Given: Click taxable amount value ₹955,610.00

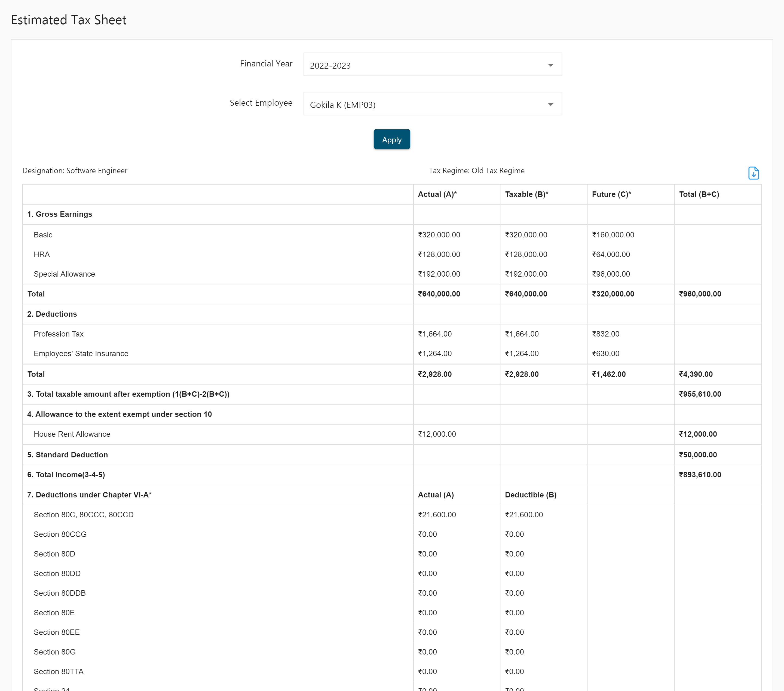Looking at the screenshot, I should pos(700,394).
